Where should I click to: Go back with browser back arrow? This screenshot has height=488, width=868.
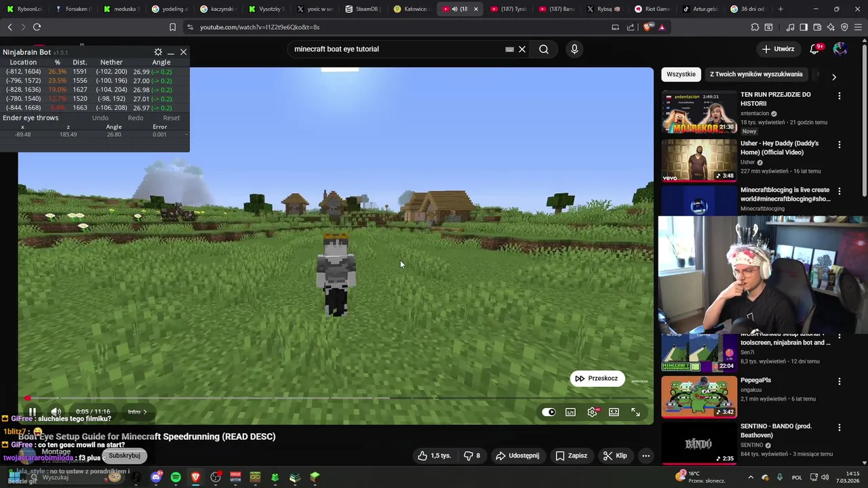(x=9, y=27)
